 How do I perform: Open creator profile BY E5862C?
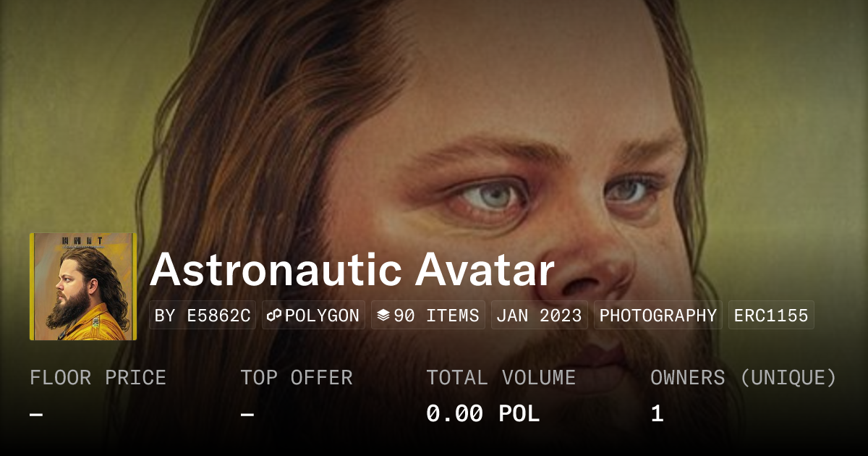203,316
